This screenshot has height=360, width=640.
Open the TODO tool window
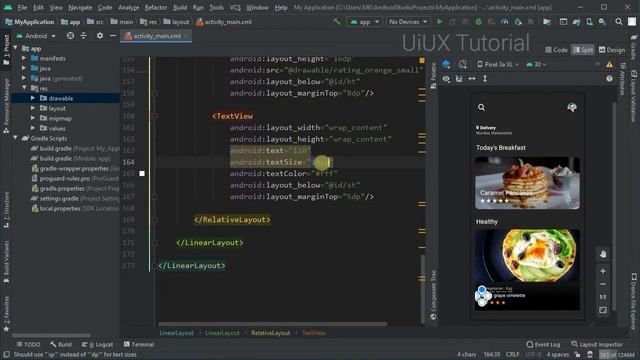(x=29, y=344)
